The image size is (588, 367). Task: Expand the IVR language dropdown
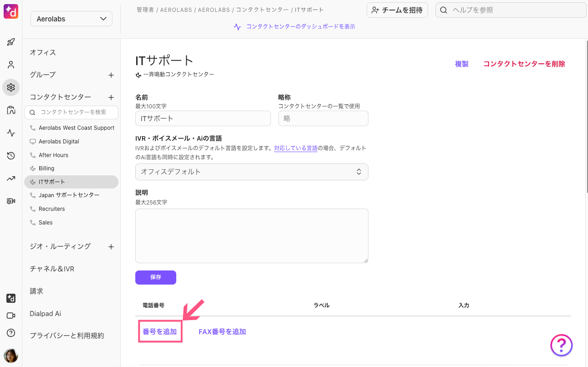pos(252,172)
